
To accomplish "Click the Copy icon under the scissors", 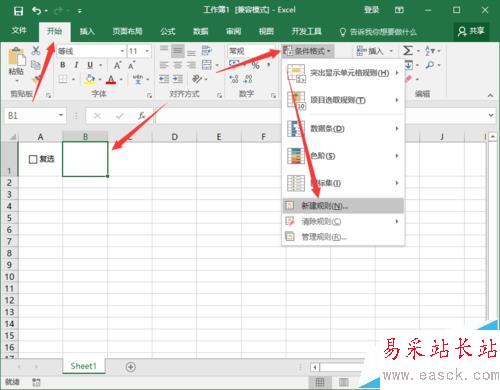I will pyautogui.click(x=36, y=65).
